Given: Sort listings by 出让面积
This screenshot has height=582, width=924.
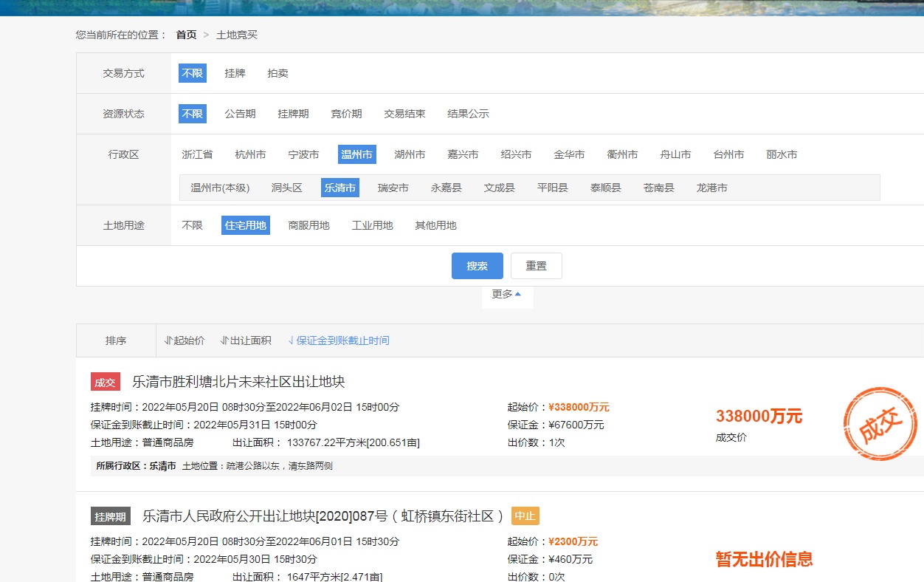Looking at the screenshot, I should point(246,340).
